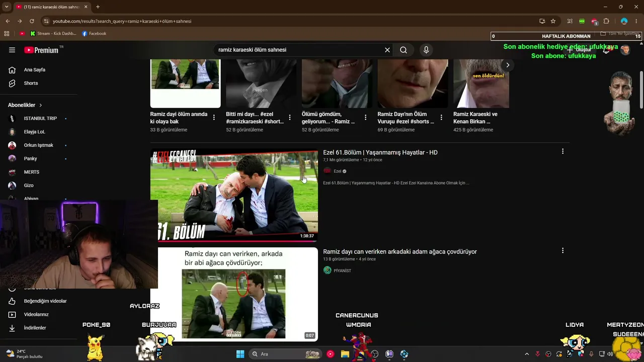Image resolution: width=644 pixels, height=362 pixels.
Task: Run the search with the magnifier button
Action: point(404,50)
